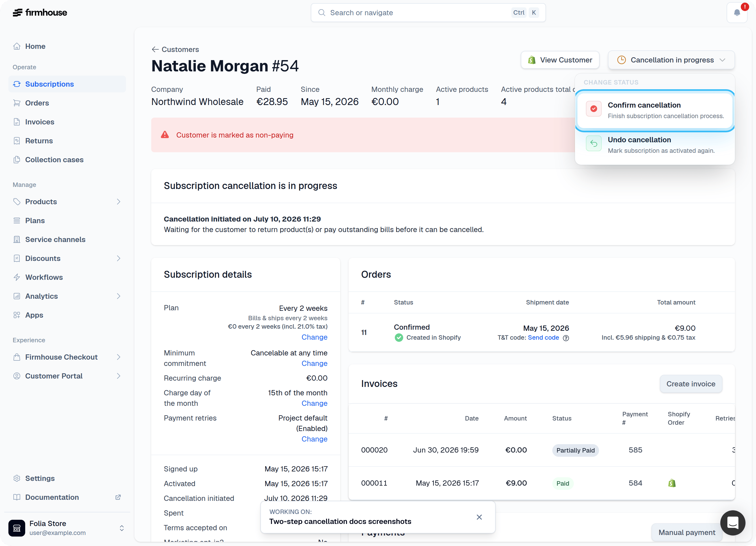The image size is (756, 546).
Task: Click the T&T code help question icon
Action: (x=566, y=338)
